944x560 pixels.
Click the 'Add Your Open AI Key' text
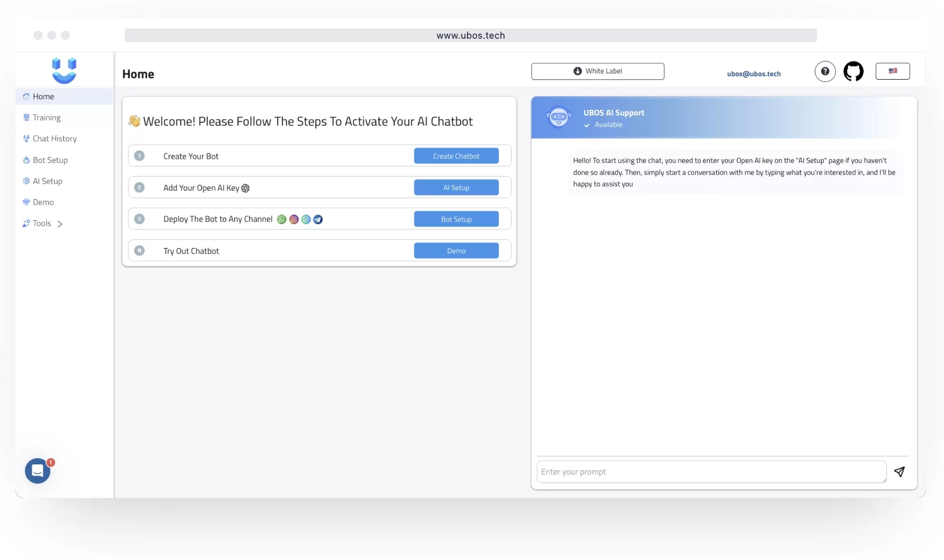201,188
